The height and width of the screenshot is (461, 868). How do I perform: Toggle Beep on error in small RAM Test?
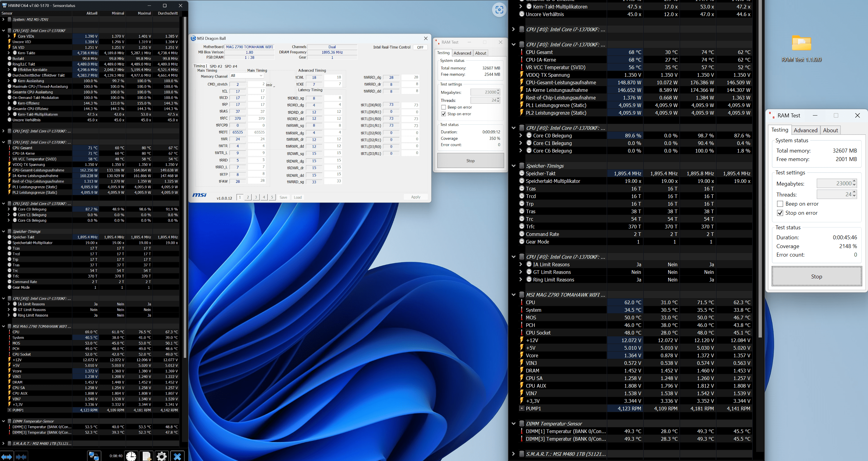coord(444,107)
